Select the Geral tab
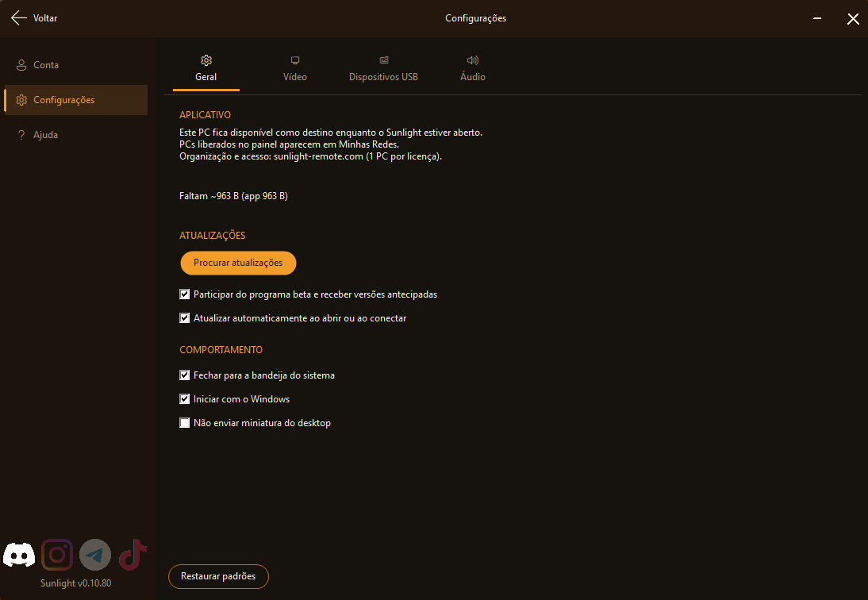This screenshot has width=868, height=600. (206, 69)
